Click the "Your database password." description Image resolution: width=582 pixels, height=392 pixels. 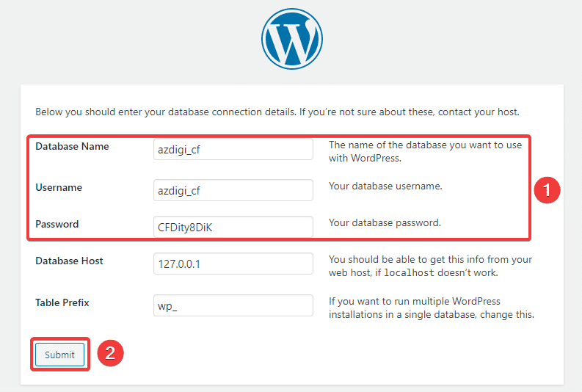tap(385, 222)
